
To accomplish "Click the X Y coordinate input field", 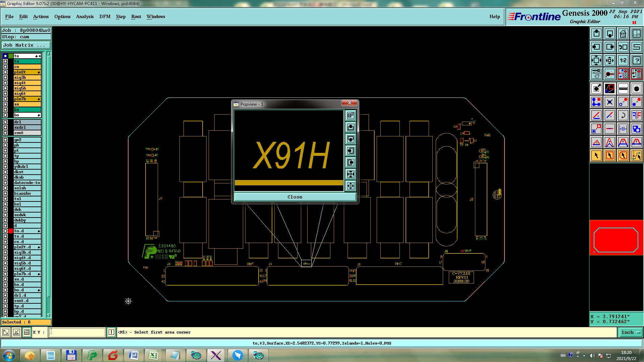I will coord(77,332).
